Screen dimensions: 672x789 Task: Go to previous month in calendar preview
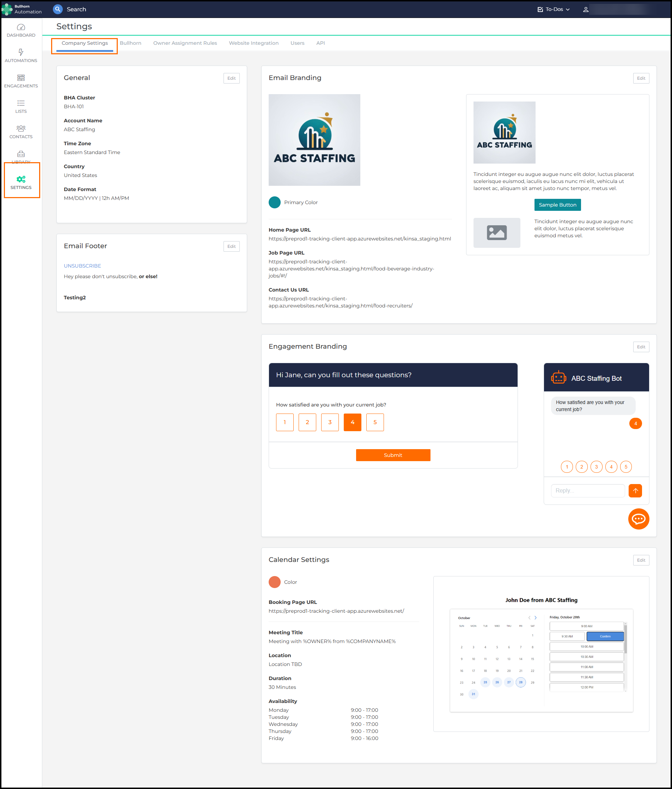coord(529,617)
